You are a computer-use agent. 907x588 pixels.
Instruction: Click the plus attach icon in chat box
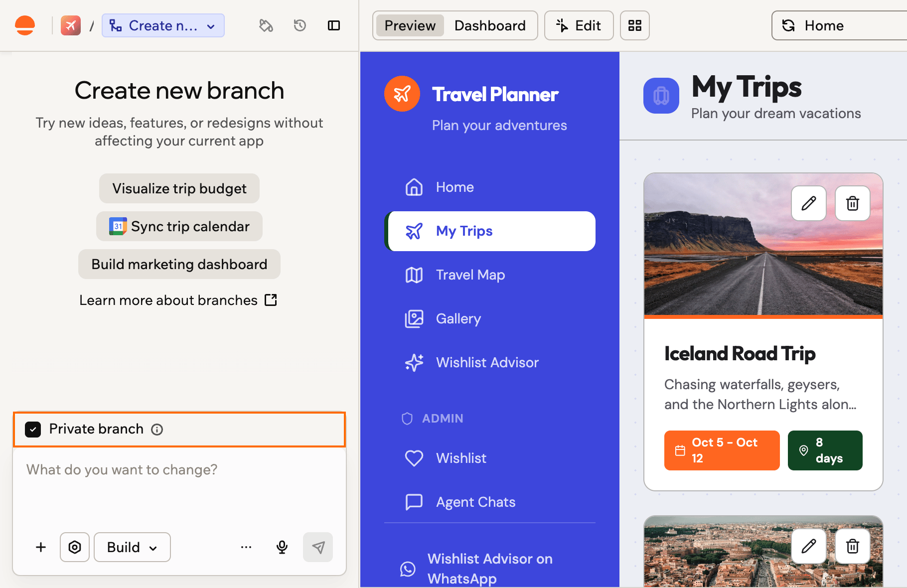[x=41, y=547]
